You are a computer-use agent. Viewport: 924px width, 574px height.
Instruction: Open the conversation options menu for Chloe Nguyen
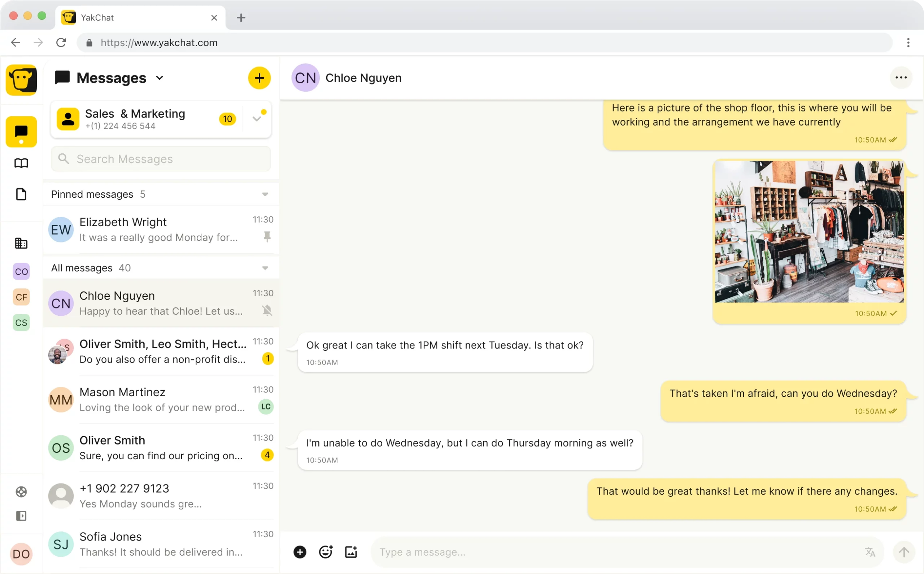click(901, 78)
